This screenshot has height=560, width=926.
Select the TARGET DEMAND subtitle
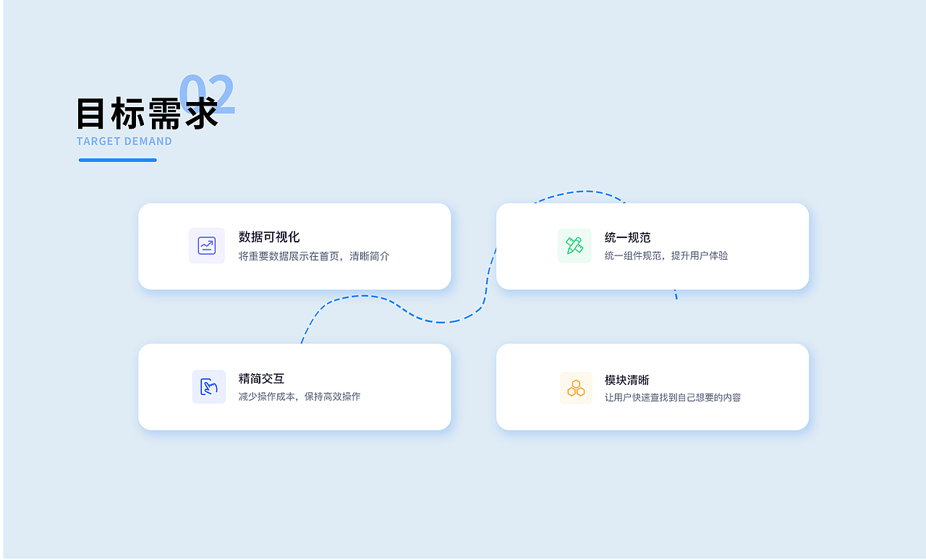pos(124,141)
